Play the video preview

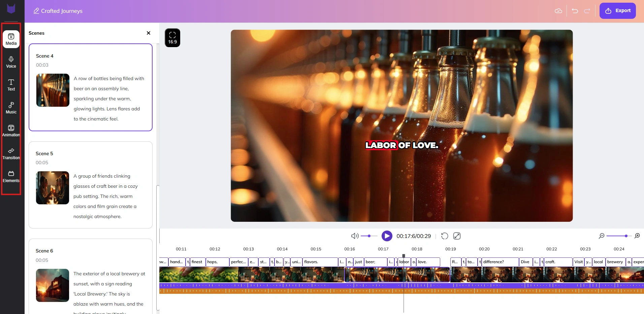click(387, 236)
